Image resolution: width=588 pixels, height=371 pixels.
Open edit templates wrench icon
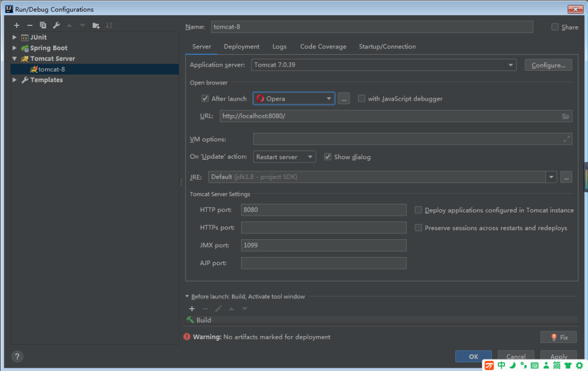coord(56,25)
